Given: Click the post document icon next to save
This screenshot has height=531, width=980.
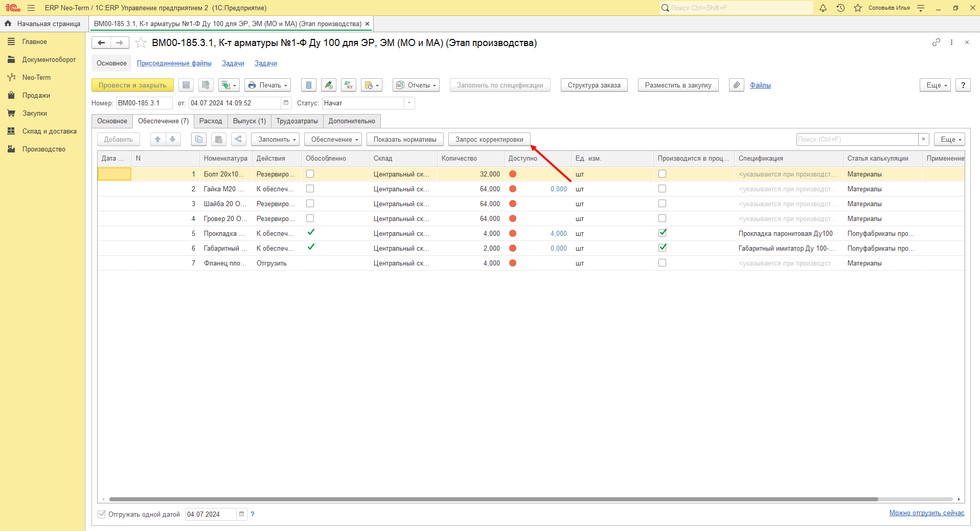Looking at the screenshot, I should pyautogui.click(x=206, y=85).
